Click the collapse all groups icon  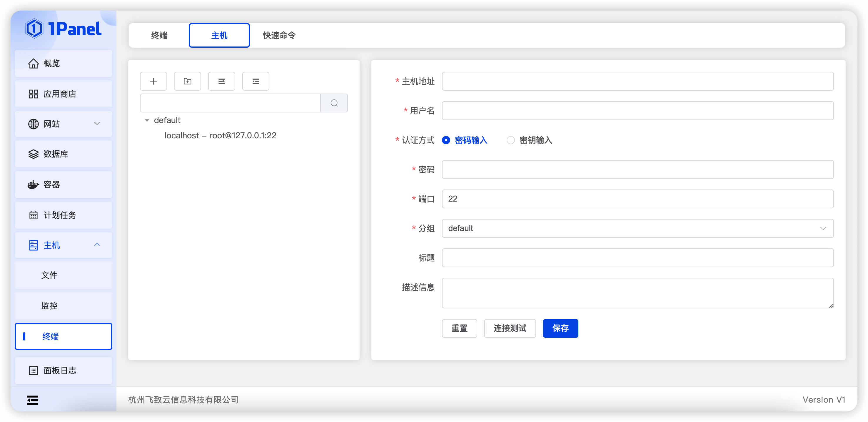256,81
